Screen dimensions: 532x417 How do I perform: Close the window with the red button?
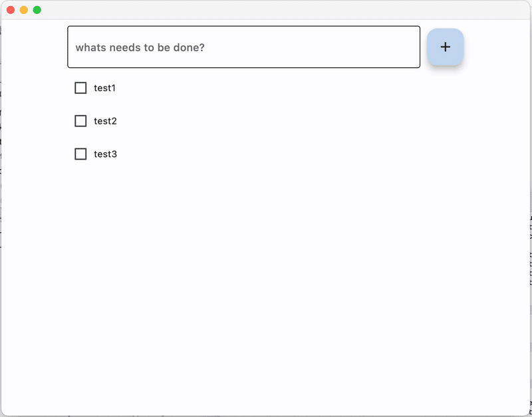point(11,10)
